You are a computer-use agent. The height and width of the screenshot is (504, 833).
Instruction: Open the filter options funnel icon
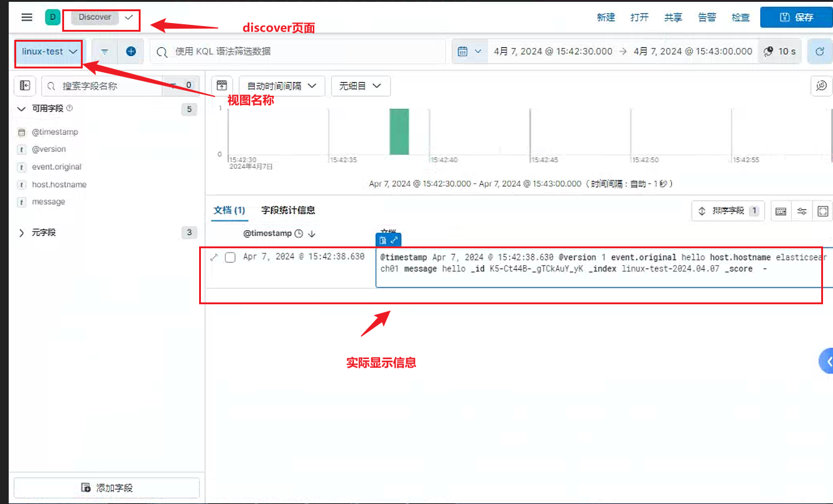coord(105,52)
